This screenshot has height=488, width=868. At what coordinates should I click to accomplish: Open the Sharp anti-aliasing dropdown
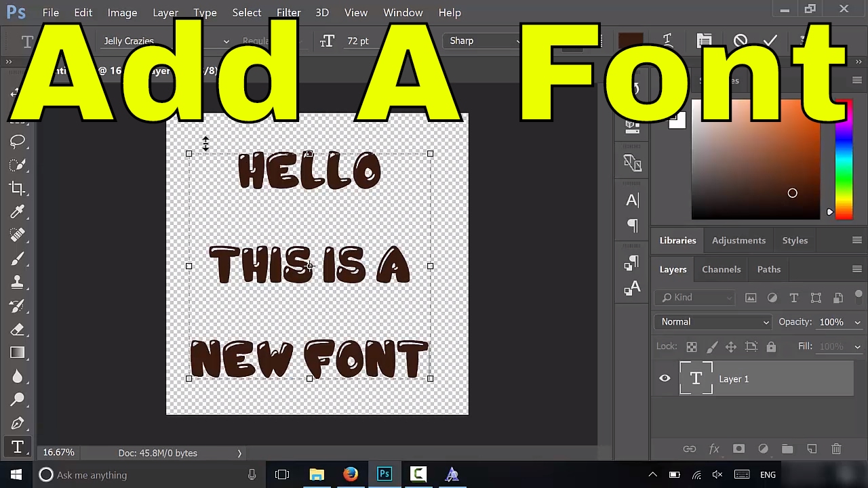tap(484, 41)
